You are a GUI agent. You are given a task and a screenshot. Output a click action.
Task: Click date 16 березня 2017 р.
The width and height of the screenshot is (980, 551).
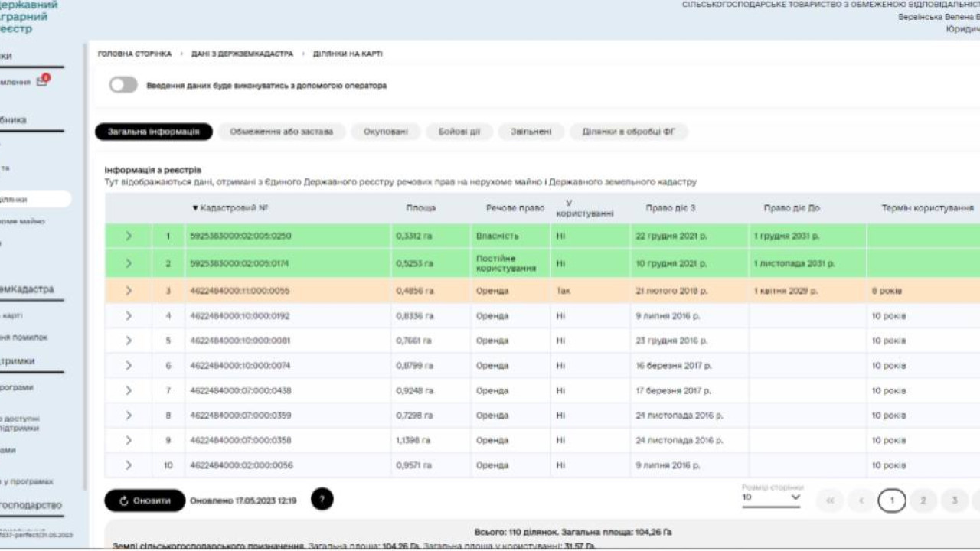click(674, 366)
